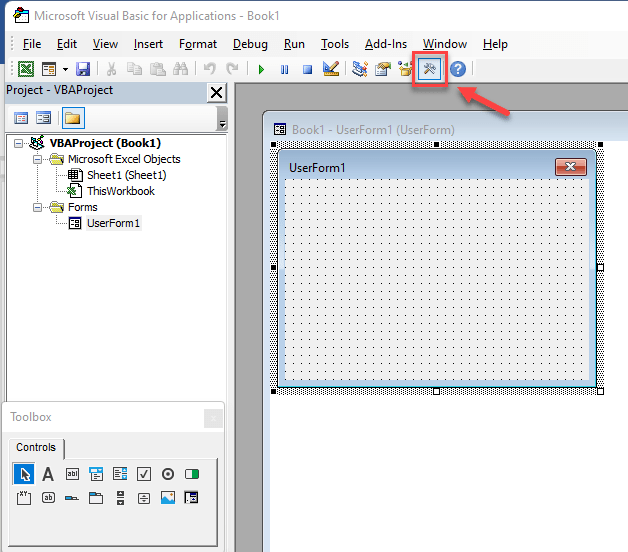
Task: Pick the ListBox control tool
Action: point(120,474)
